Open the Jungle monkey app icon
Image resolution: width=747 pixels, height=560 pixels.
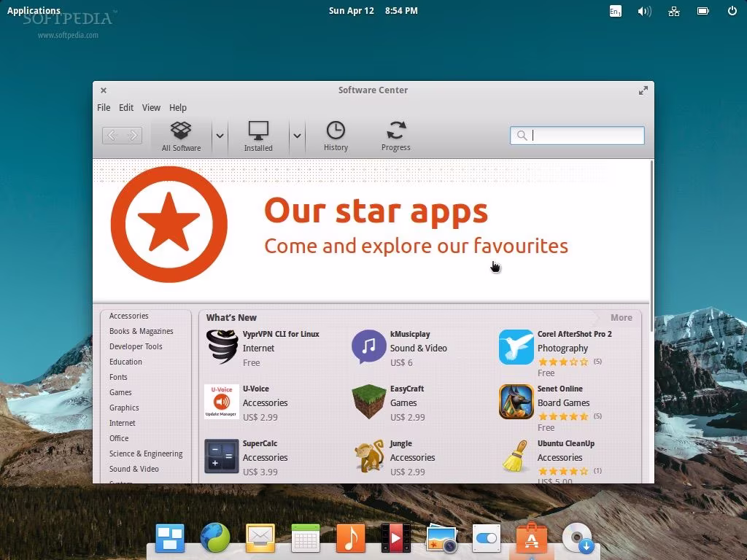click(369, 456)
